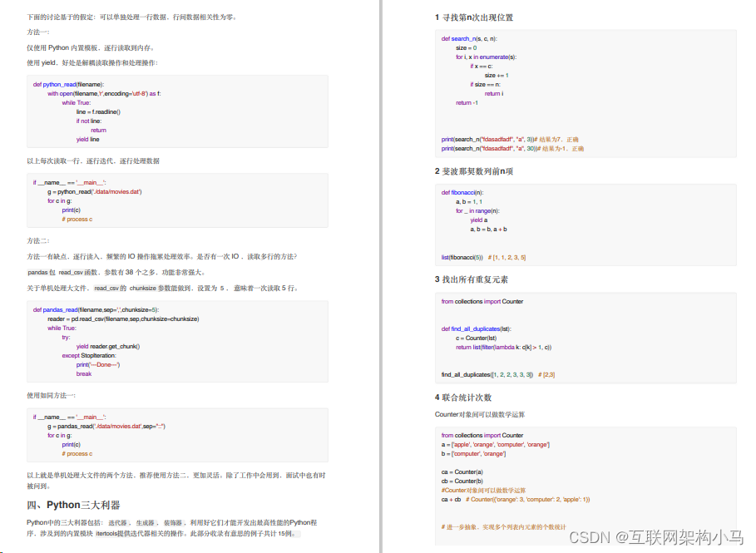The image size is (756, 553).
Task: Click the sentence '使用如同方法一：'
Action: click(51, 396)
